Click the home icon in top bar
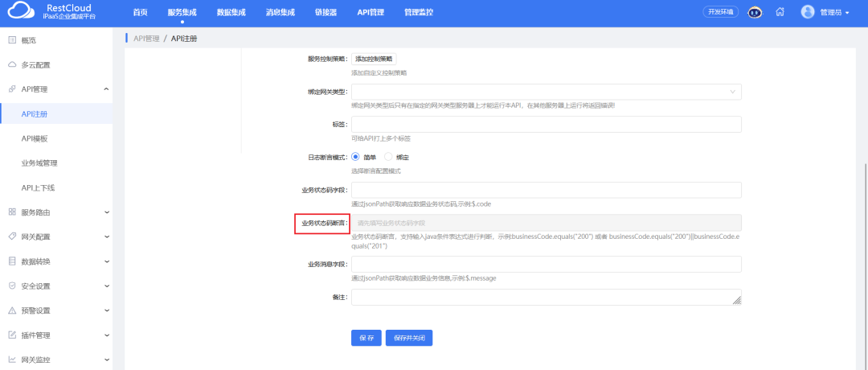The height and width of the screenshot is (370, 868). coord(780,13)
